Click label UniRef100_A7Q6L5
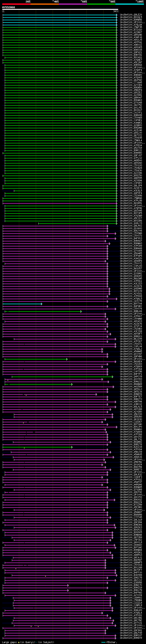Viewport: 146px width, 644px height. pos(131,299)
